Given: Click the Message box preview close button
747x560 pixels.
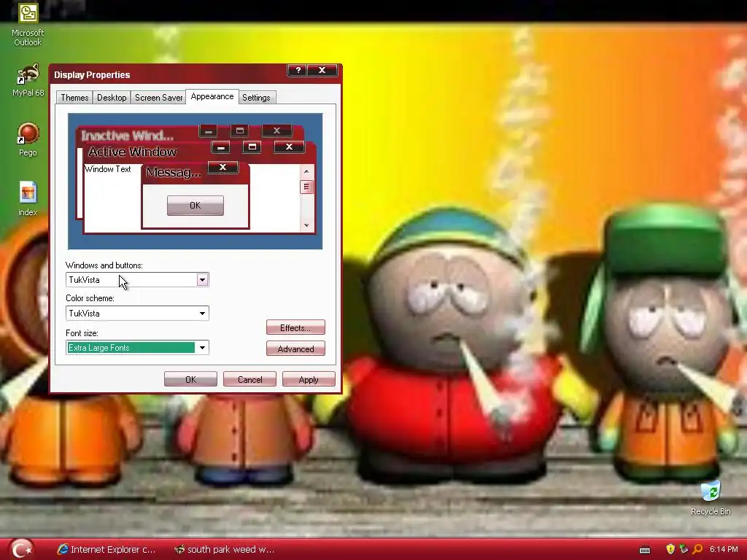Looking at the screenshot, I should tap(222, 167).
